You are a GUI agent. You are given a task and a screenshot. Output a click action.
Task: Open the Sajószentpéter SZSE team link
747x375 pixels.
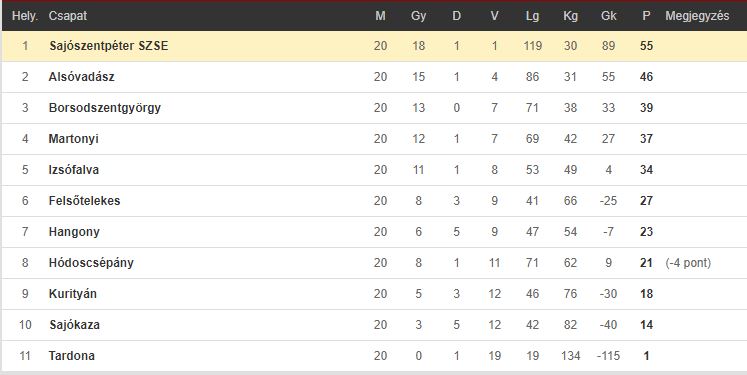pyautogui.click(x=109, y=46)
